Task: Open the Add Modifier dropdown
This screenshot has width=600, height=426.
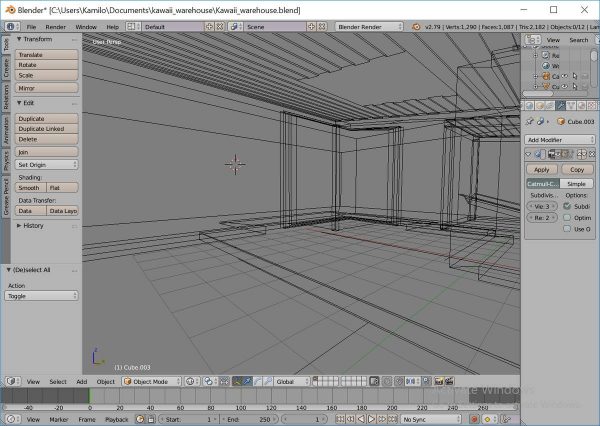Action: coord(560,139)
